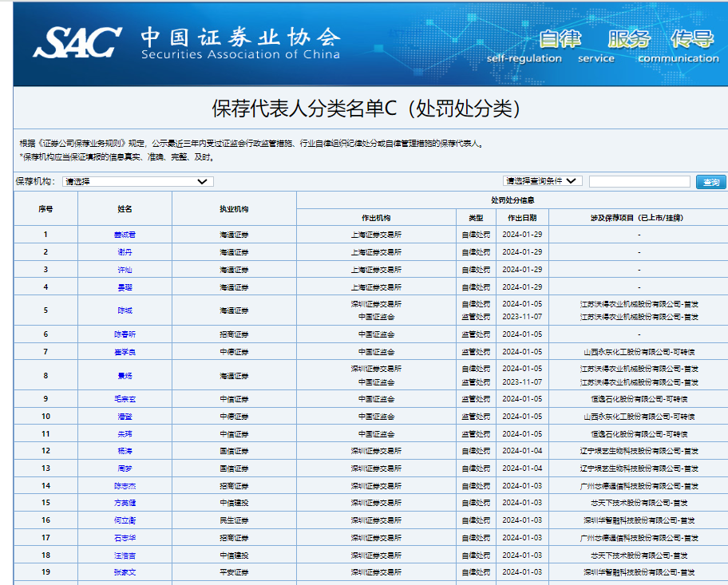Open the name link 毛宗玄

tap(125, 399)
